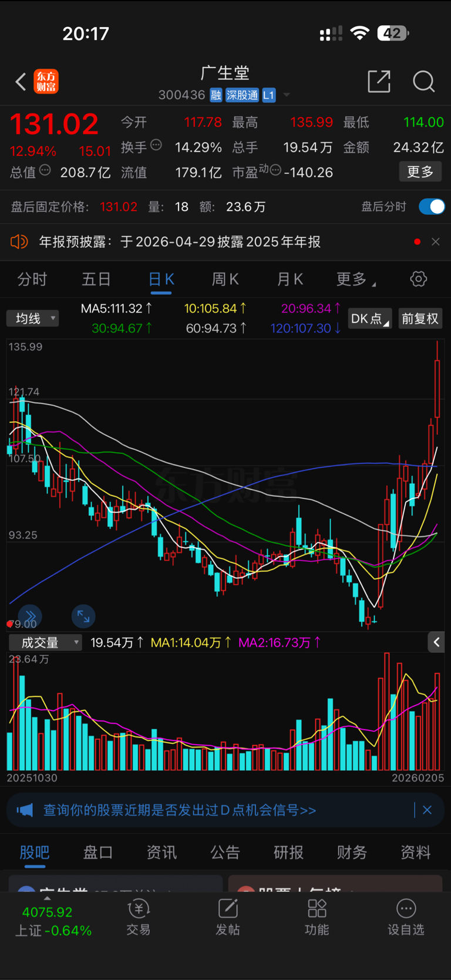Tap 盘后固定价格 131.02 value
451x980 pixels.
[x=119, y=207]
